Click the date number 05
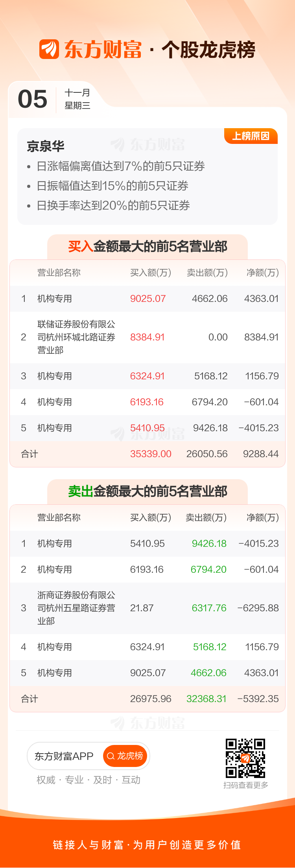Image resolution: width=295 pixels, height=868 pixels. 33,99
